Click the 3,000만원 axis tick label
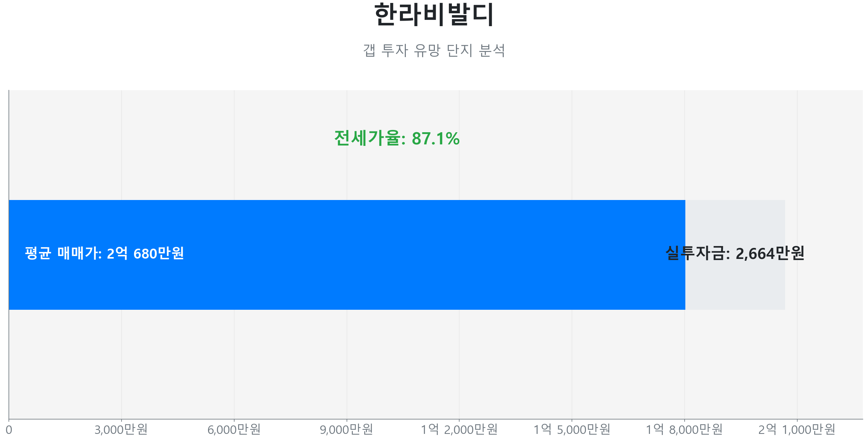868x442 pixels. coord(121,429)
